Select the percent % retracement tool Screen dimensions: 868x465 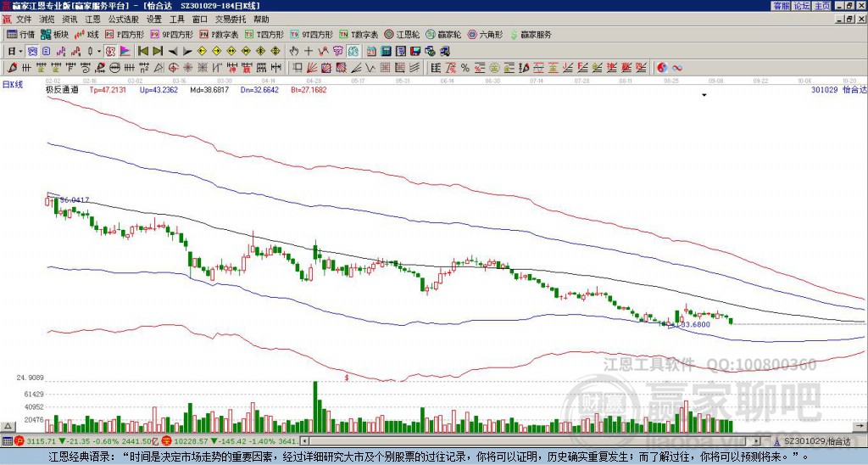pos(465,68)
